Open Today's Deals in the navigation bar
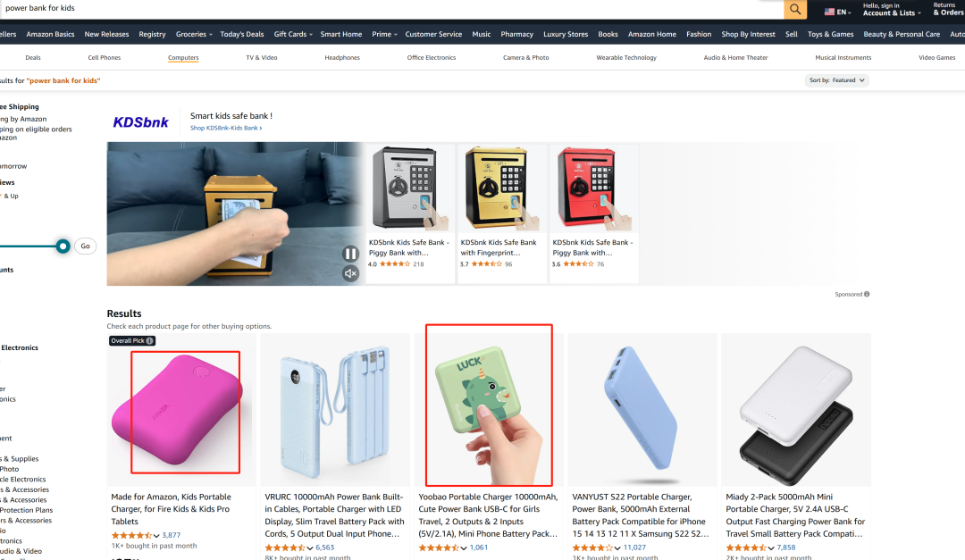Image resolution: width=965 pixels, height=560 pixels. (242, 35)
